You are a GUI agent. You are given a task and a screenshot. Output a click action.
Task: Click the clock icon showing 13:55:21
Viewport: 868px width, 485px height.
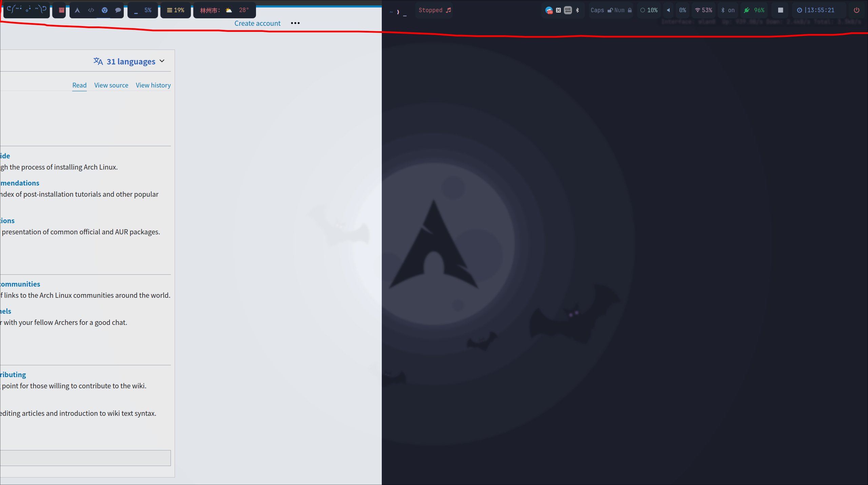click(799, 10)
